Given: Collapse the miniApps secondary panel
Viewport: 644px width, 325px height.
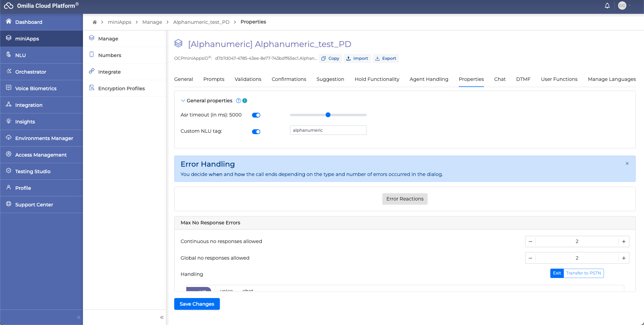Looking at the screenshot, I should point(162,317).
